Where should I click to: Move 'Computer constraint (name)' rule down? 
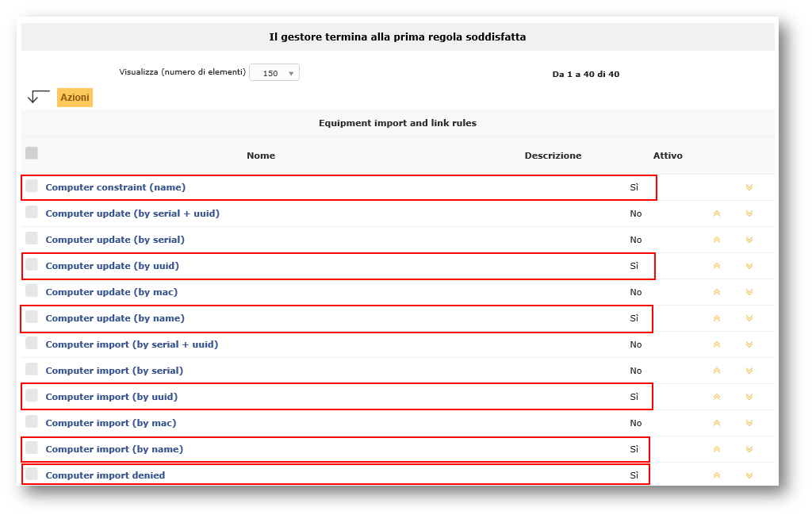[749, 187]
